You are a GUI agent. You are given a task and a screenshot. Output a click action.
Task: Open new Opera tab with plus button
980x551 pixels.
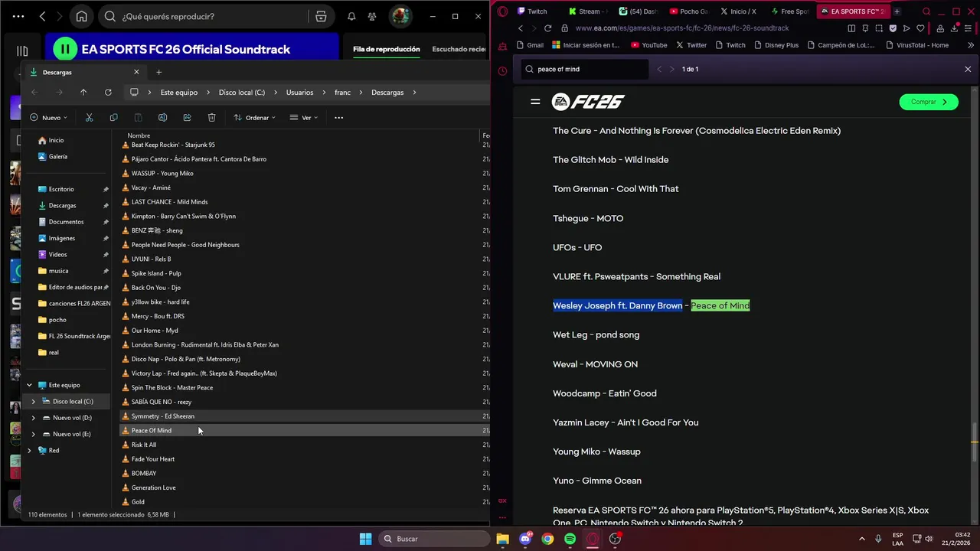click(897, 11)
